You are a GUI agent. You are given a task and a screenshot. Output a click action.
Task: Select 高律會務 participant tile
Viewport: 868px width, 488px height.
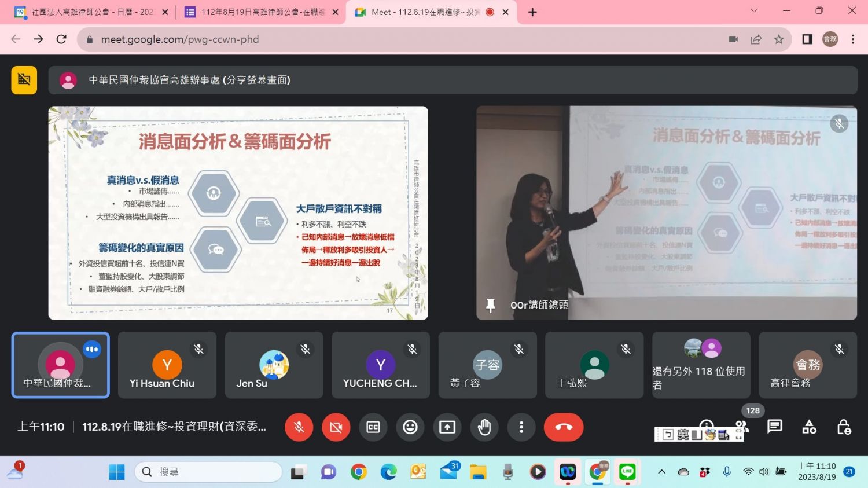(x=808, y=365)
